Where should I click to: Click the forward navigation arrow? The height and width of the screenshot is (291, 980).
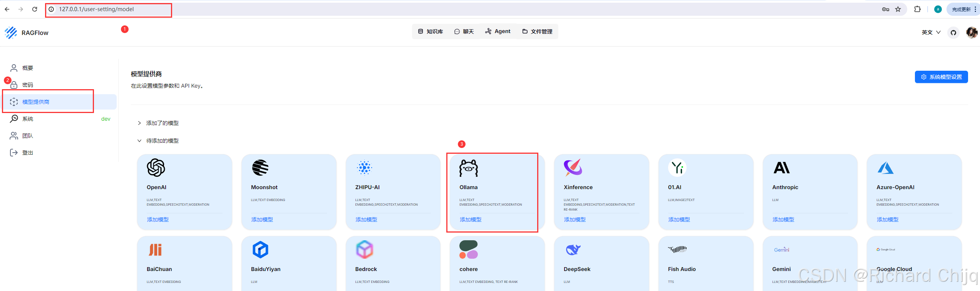click(21, 9)
